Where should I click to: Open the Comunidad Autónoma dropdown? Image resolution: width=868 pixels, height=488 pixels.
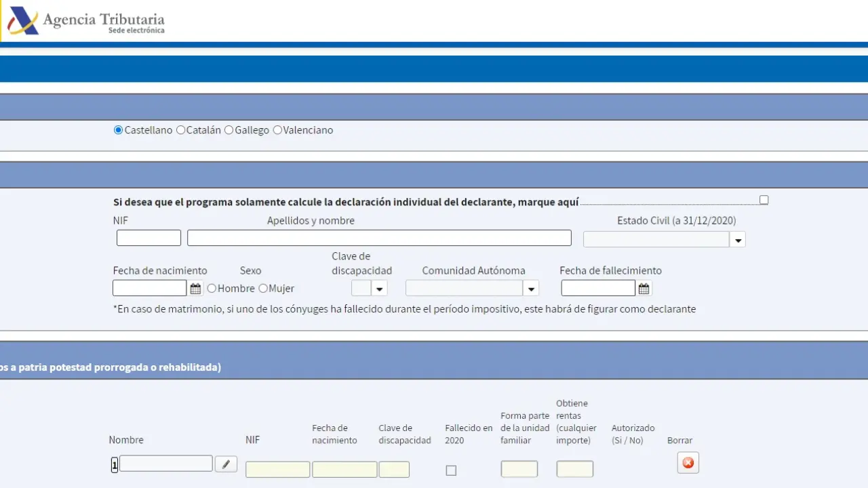(531, 289)
